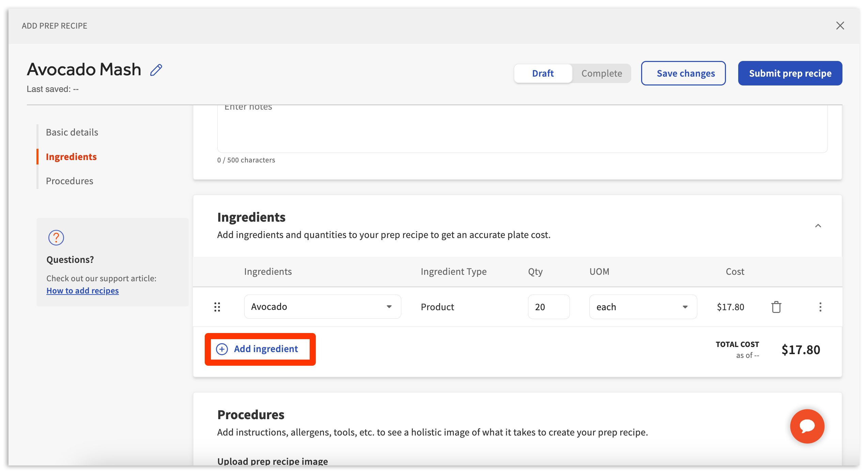Set recipe status to Complete
The height and width of the screenshot is (474, 868).
pos(601,73)
